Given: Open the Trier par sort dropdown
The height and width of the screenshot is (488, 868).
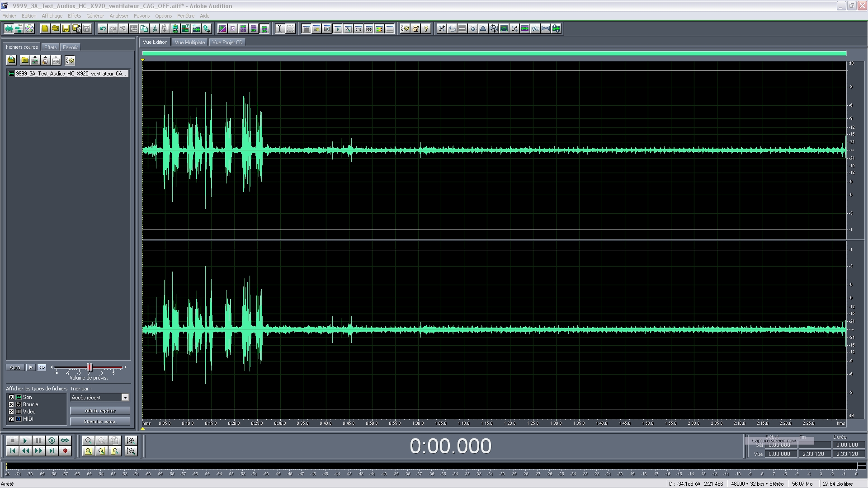Looking at the screenshot, I should [125, 398].
